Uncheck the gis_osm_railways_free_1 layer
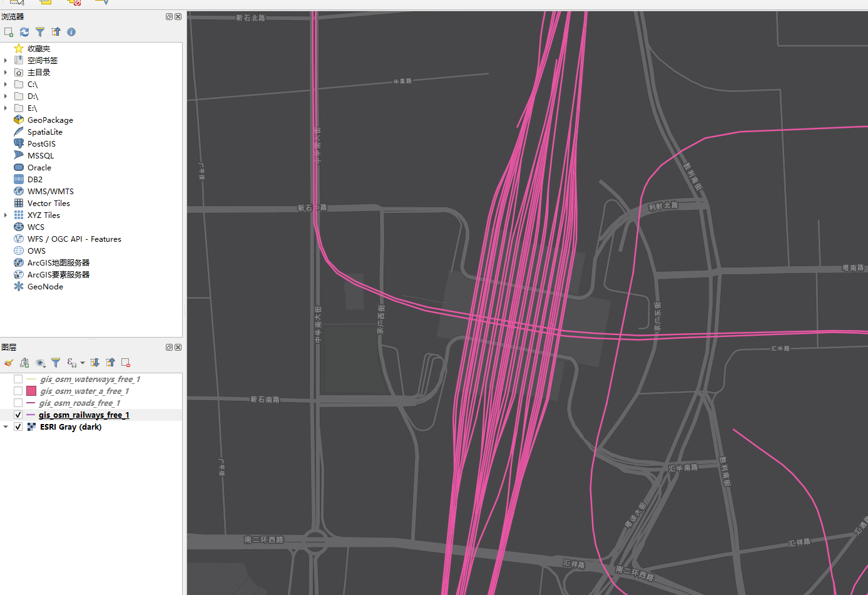Image resolution: width=868 pixels, height=595 pixels. pyautogui.click(x=18, y=415)
